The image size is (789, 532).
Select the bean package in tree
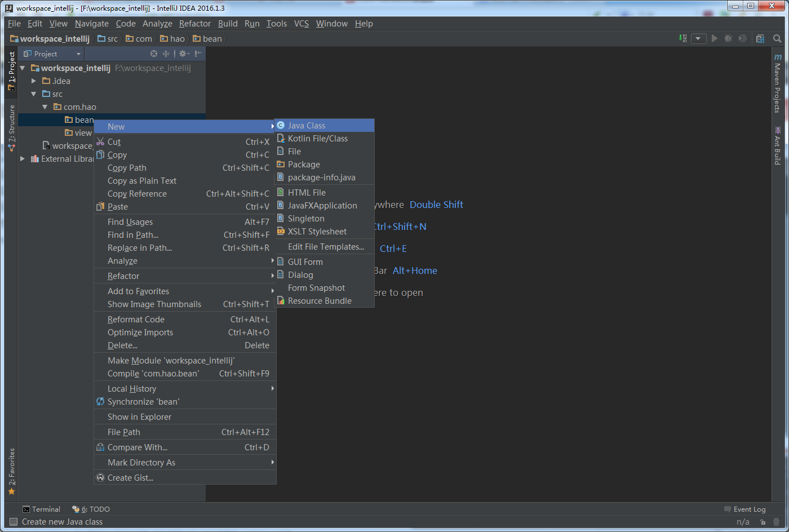(79, 120)
